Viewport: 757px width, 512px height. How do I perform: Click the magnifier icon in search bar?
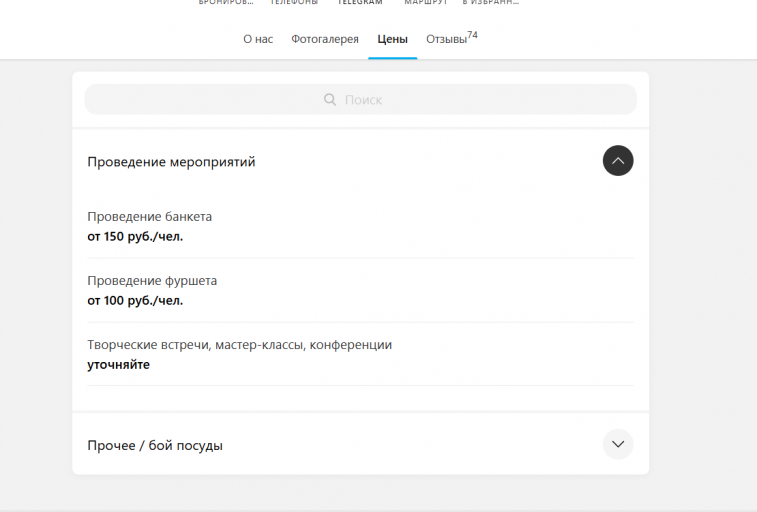330,99
